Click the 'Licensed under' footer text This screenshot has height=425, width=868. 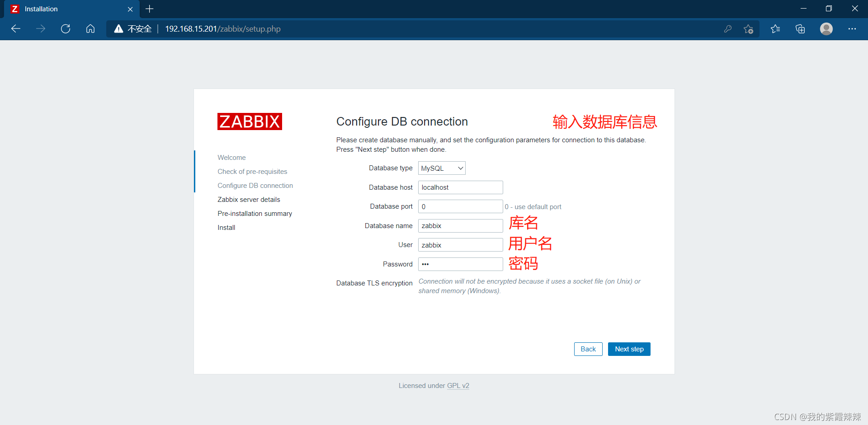[x=422, y=386]
